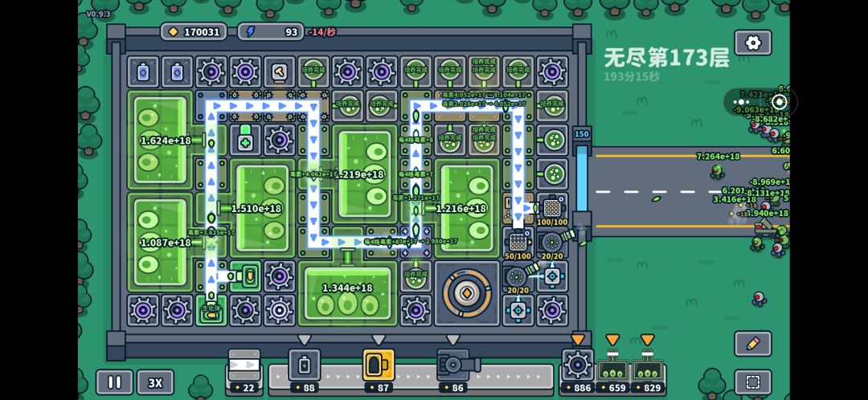Select the 20/20 gatling beside the core
This screenshot has width=868, height=400.
(x=518, y=278)
